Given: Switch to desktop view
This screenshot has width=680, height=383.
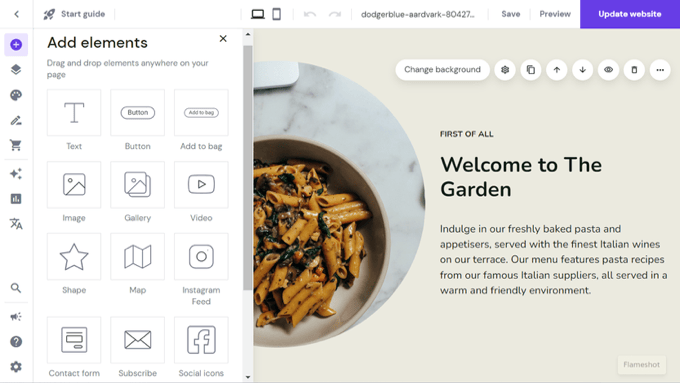Looking at the screenshot, I should [258, 14].
